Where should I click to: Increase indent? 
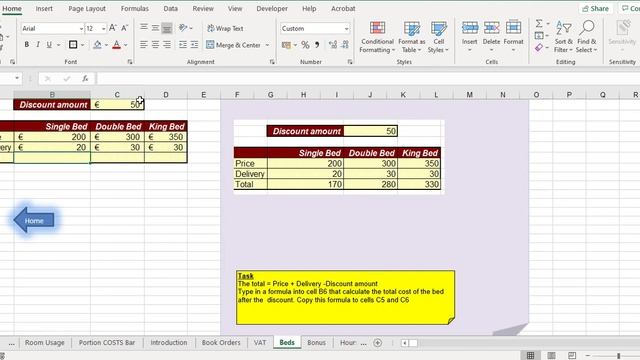coord(194,44)
